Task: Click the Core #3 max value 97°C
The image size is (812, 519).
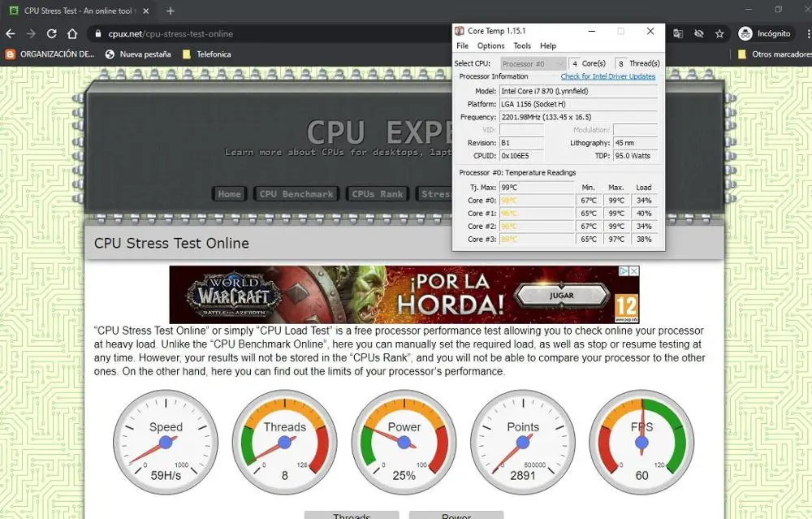Action: point(616,240)
